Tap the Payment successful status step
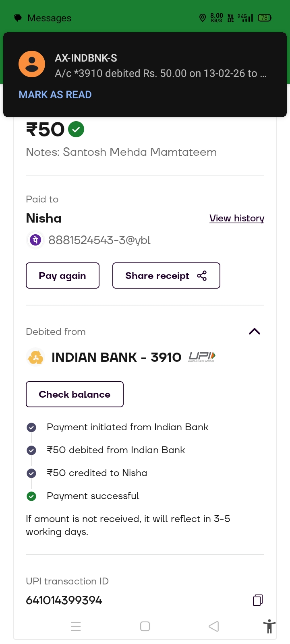Screen dimensions: 290x644 [x=93, y=496]
